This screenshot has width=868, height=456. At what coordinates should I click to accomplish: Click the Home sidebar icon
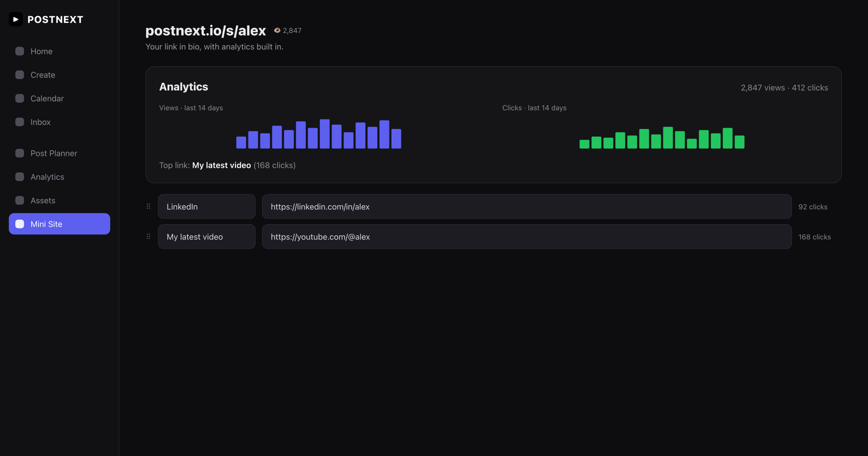20,51
